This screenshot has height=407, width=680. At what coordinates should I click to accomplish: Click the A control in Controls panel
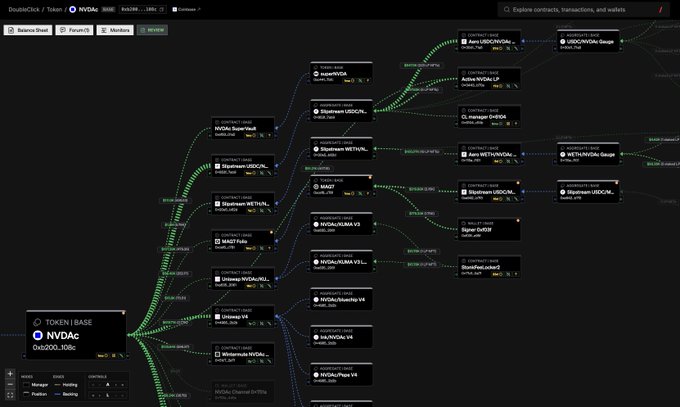pyautogui.click(x=108, y=385)
